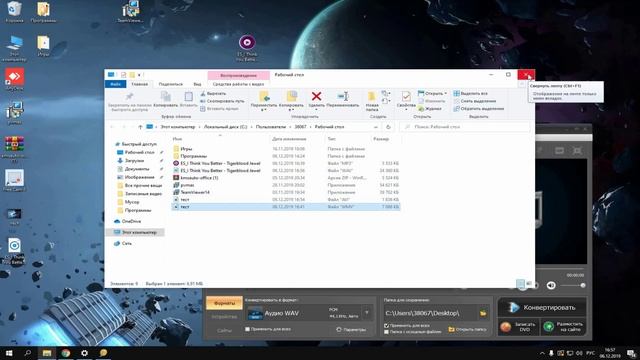The height and width of the screenshot is (360, 640).
Task: Sort by the Имя column header
Action: tap(177, 139)
